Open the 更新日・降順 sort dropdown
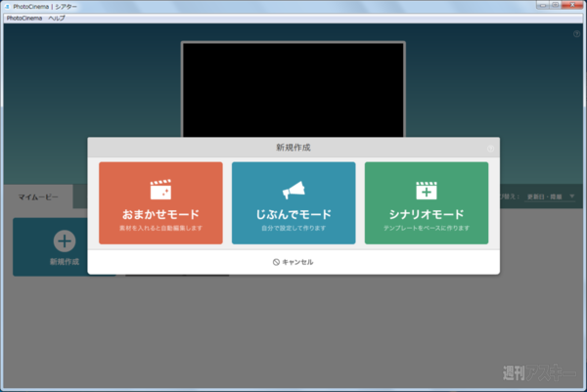Viewport: 587px width, 392px height. point(550,196)
